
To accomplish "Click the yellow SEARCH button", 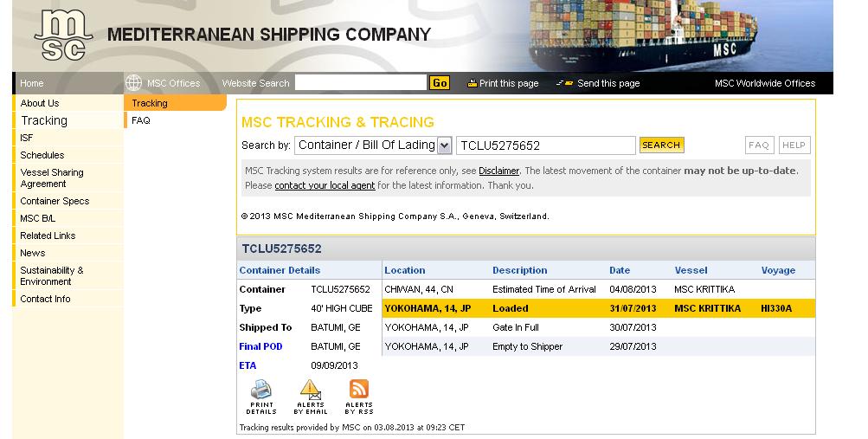I will (x=661, y=145).
